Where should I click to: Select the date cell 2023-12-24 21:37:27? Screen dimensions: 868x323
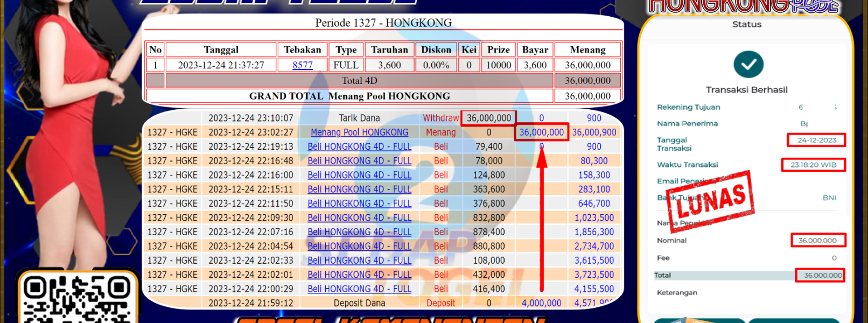221,65
